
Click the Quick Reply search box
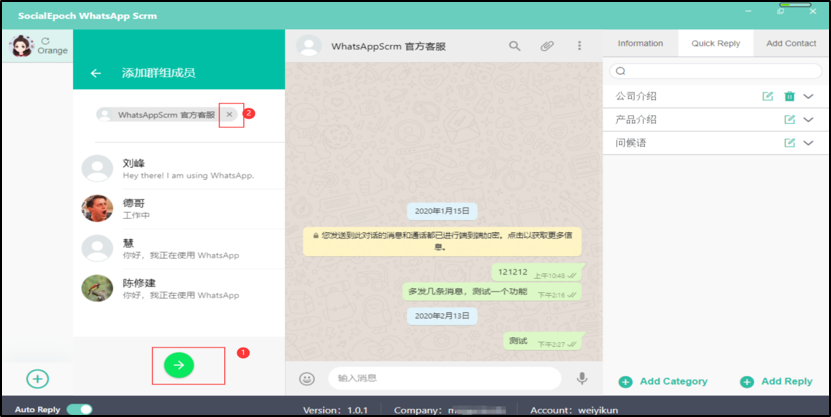tap(715, 71)
